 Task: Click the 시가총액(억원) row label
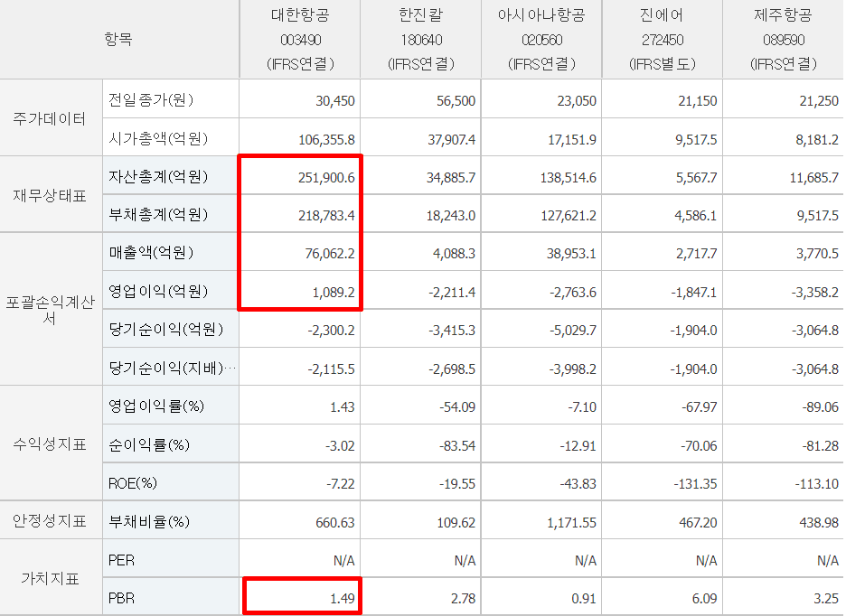click(x=158, y=139)
